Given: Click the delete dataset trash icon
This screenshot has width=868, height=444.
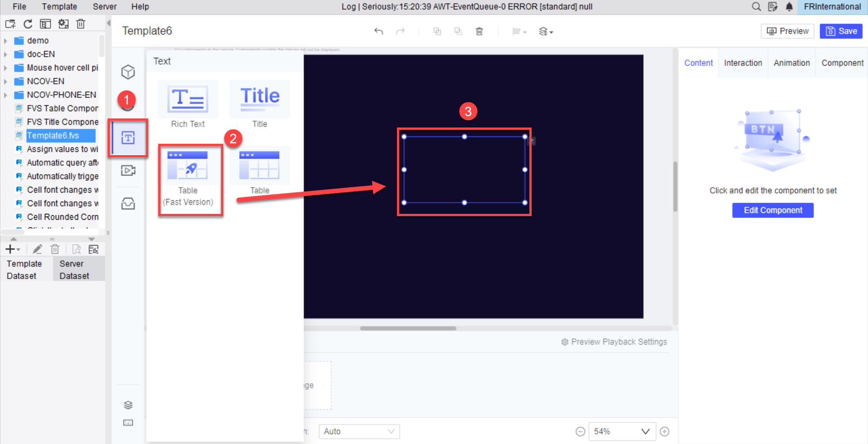Looking at the screenshot, I should tap(55, 249).
